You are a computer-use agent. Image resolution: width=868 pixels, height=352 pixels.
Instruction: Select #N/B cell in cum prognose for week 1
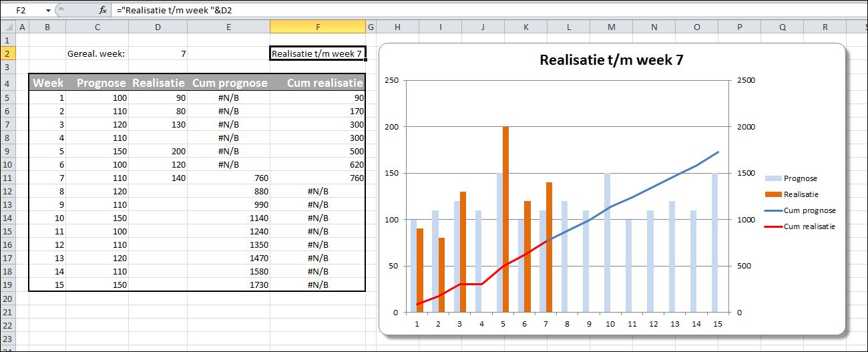point(228,98)
